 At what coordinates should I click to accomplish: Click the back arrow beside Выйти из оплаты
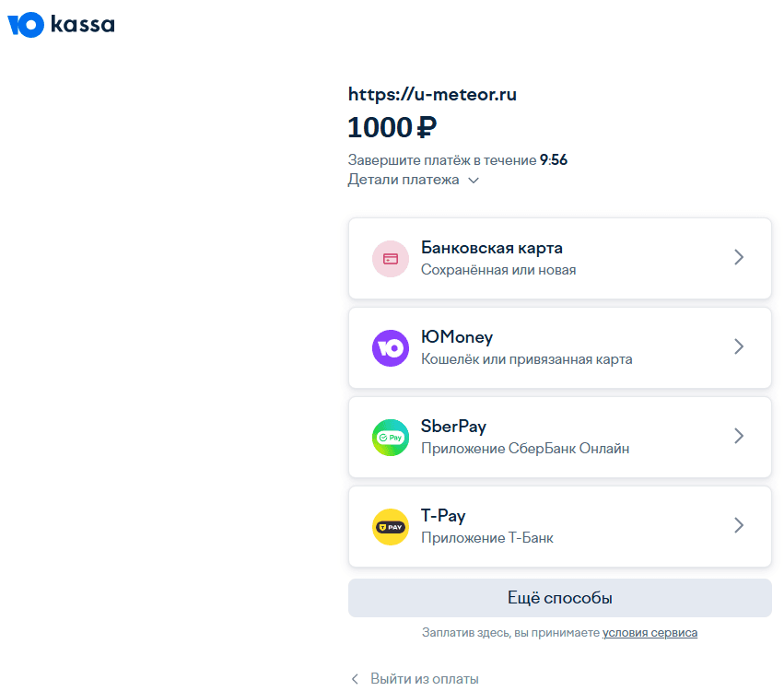[355, 679]
